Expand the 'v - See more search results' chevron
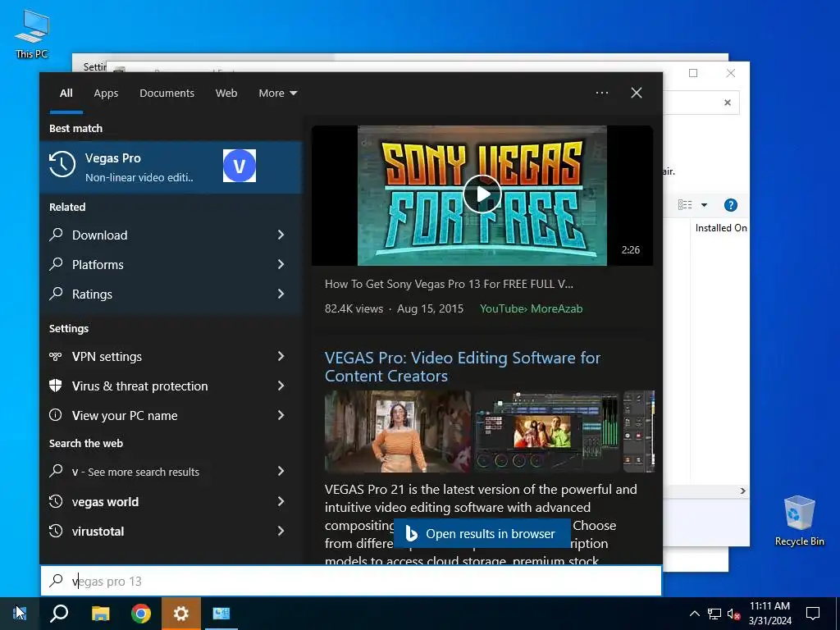Screen dimensions: 840x630 click(281, 471)
